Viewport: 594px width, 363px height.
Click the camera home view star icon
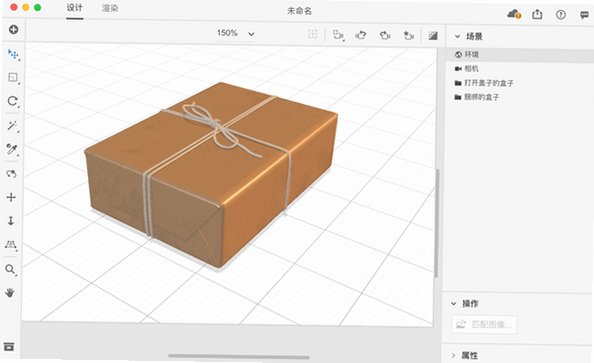coord(408,35)
